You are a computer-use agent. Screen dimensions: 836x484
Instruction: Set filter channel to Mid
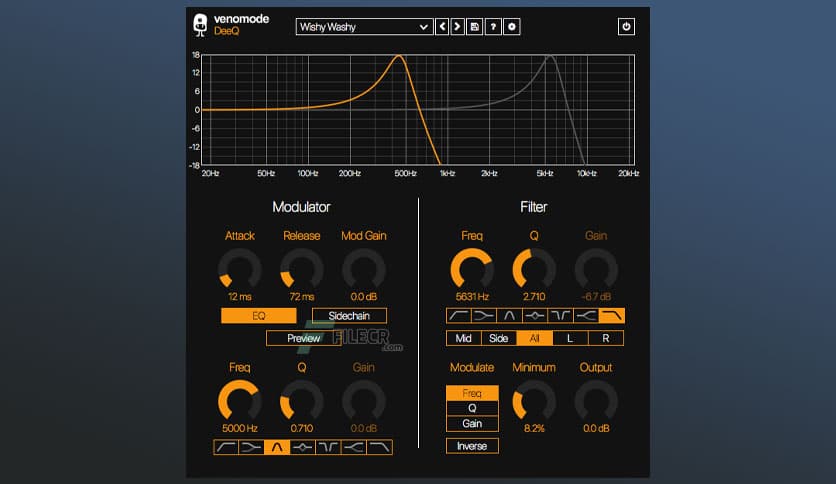[x=463, y=338]
